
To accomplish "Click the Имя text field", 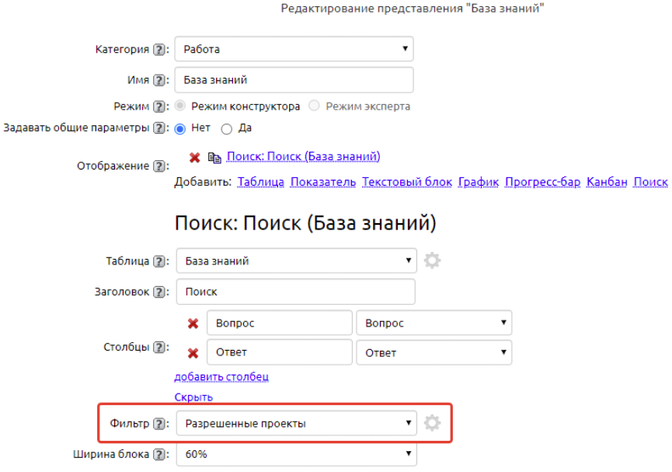I will point(294,80).
